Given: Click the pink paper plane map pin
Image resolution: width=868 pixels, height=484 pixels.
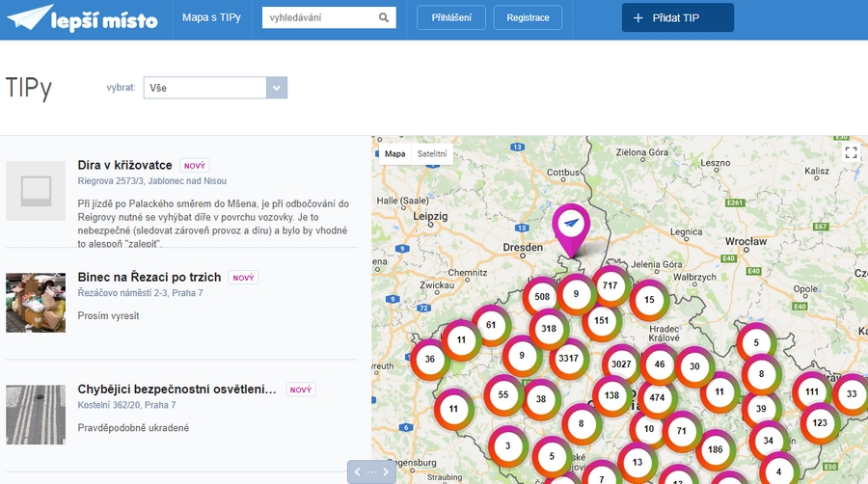Looking at the screenshot, I should 571,230.
